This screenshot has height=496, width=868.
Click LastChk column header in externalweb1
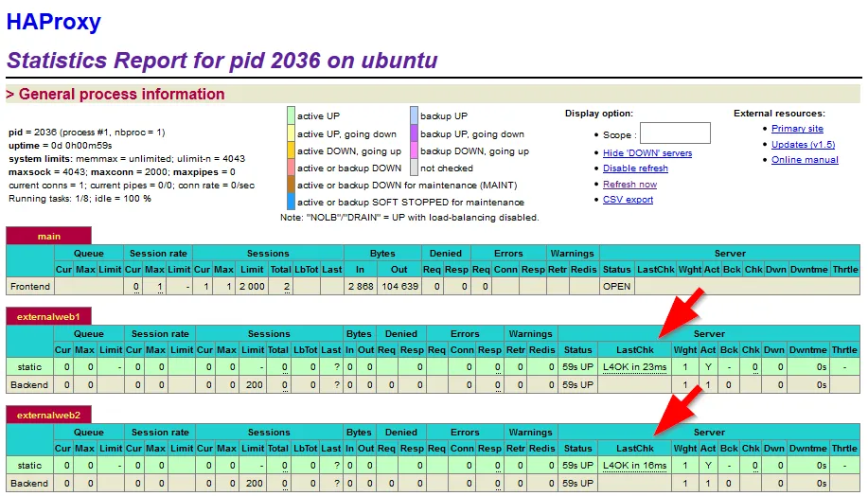click(635, 350)
